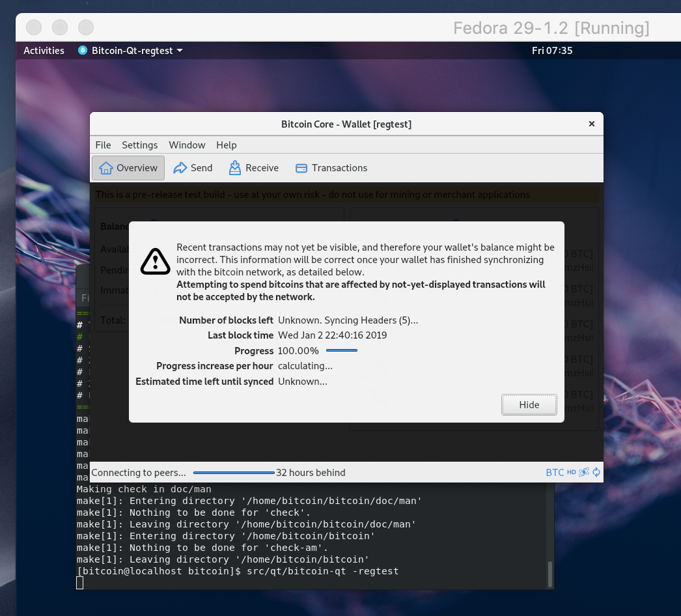Click terminal line 'Making check in doc/man'
This screenshot has width=681, height=616.
[144, 489]
